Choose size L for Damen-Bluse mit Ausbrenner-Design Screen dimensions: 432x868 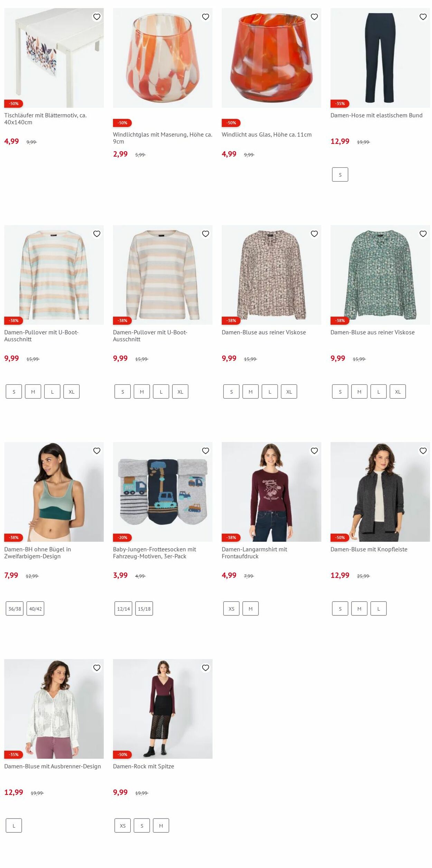pos(14,826)
